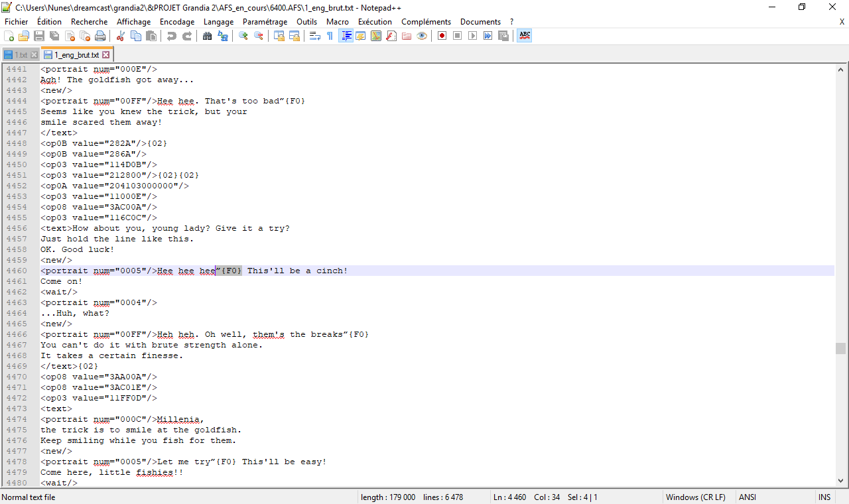Click the Copy toolbar icon
849x504 pixels.
(136, 36)
